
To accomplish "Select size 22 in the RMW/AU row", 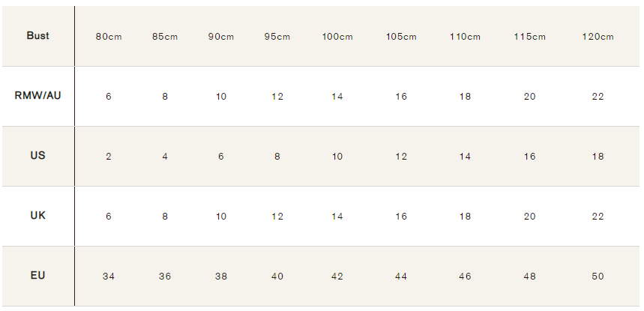I will coord(598,97).
